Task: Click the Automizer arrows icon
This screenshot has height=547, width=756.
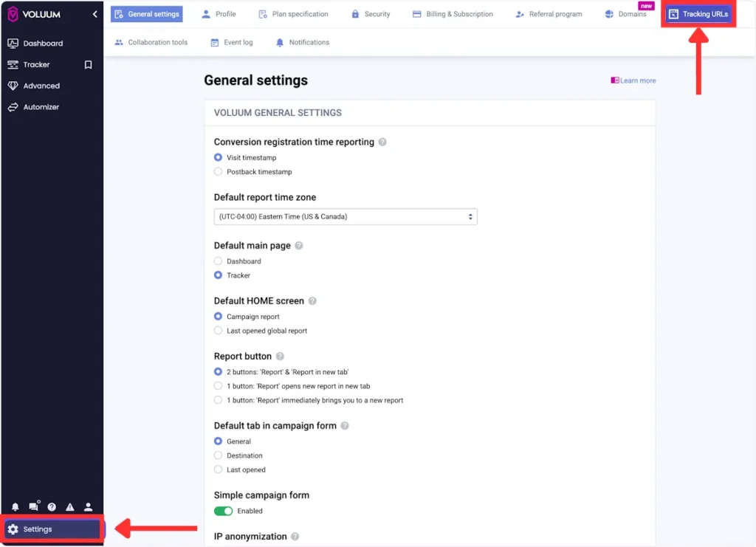Action: click(x=13, y=107)
